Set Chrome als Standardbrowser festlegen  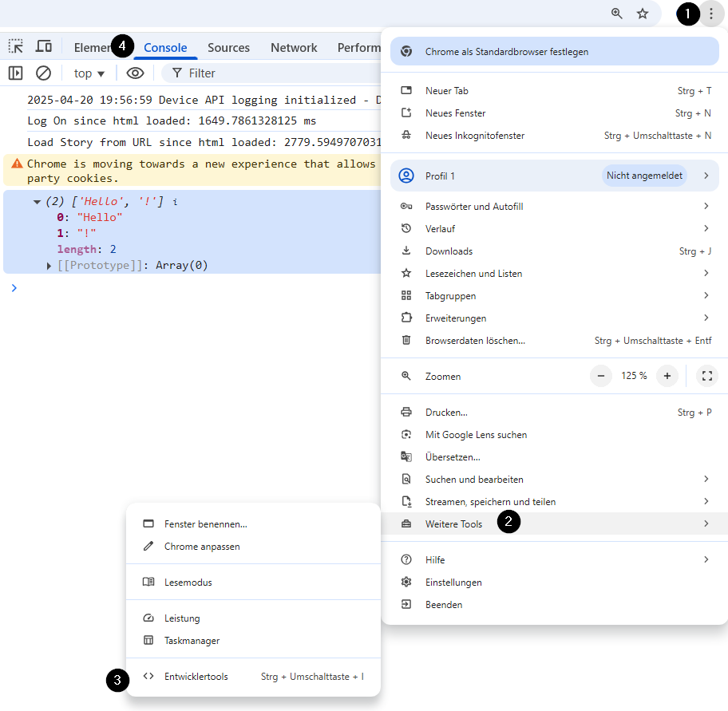coord(554,52)
